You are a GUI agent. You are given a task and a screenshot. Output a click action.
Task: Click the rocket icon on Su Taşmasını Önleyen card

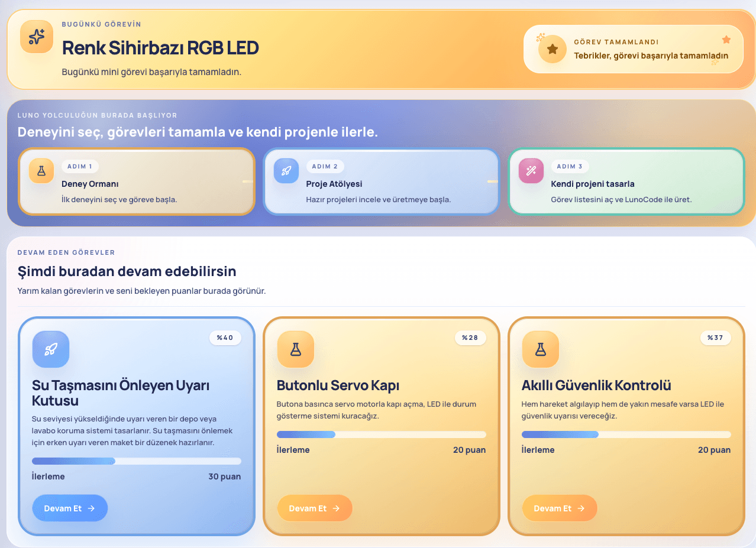tap(51, 349)
